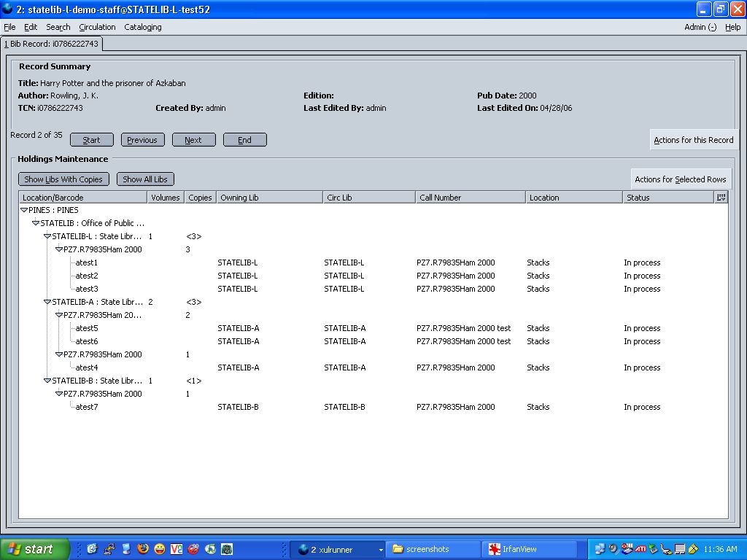Screen dimensions: 747x560
Task: Collapse the PINES : PINES tree node
Action: 24,210
